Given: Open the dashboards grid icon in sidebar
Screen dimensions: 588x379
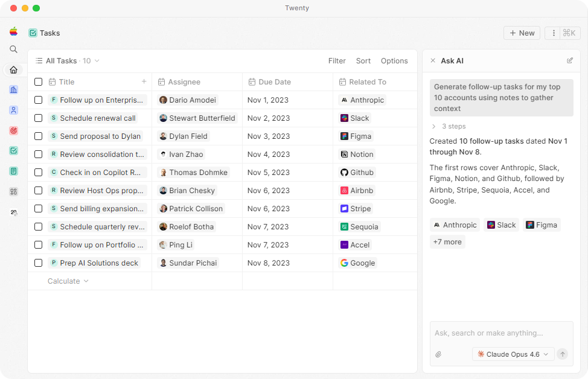Looking at the screenshot, I should (x=13, y=191).
